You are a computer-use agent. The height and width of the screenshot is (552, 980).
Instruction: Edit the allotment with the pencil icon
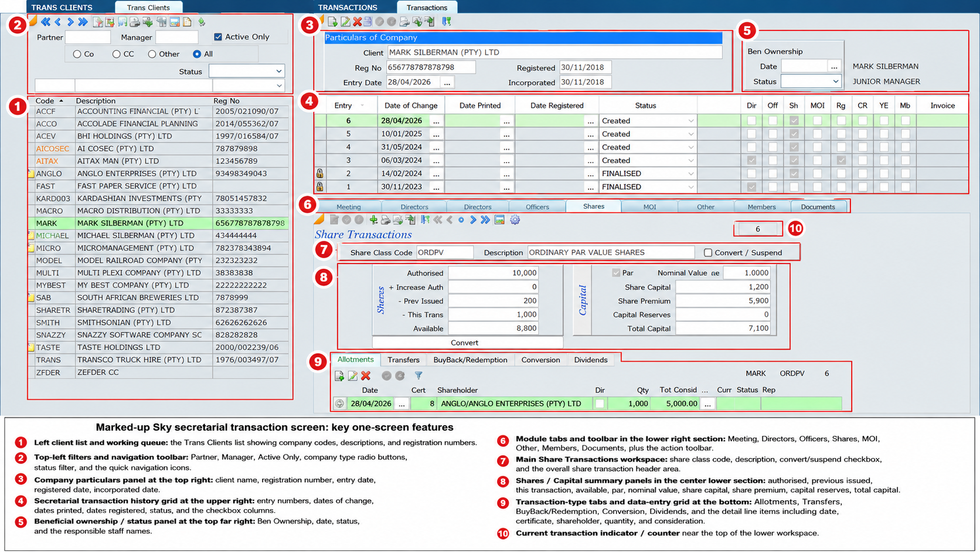352,375
